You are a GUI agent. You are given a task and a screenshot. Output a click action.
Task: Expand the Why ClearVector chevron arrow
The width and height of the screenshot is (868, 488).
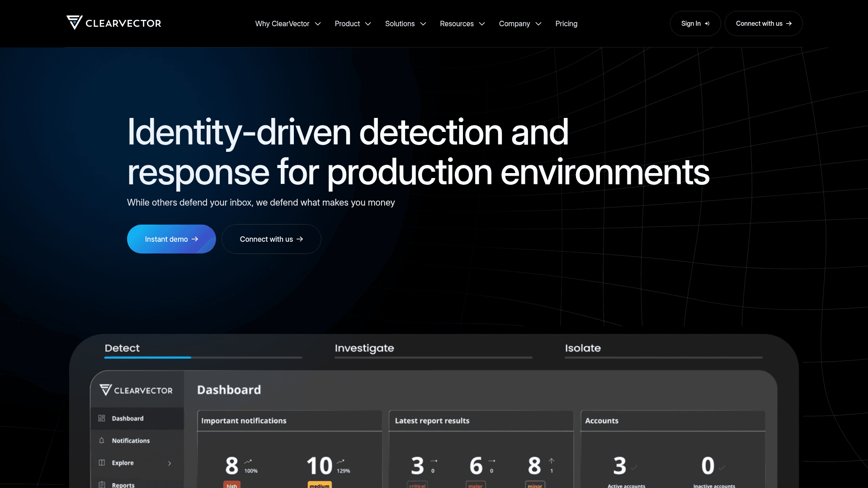click(318, 24)
